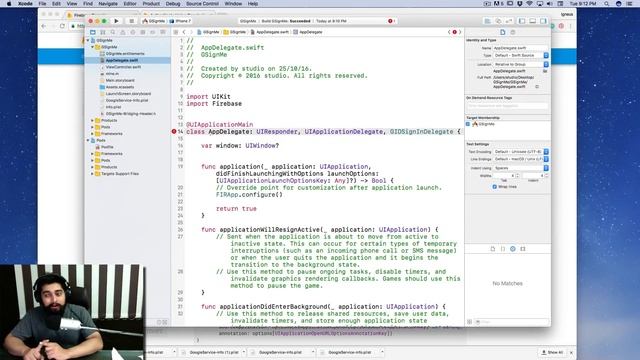This screenshot has height=360, width=640.
Task: Open Spotlight search in menu bar
Action: [x=607, y=4]
